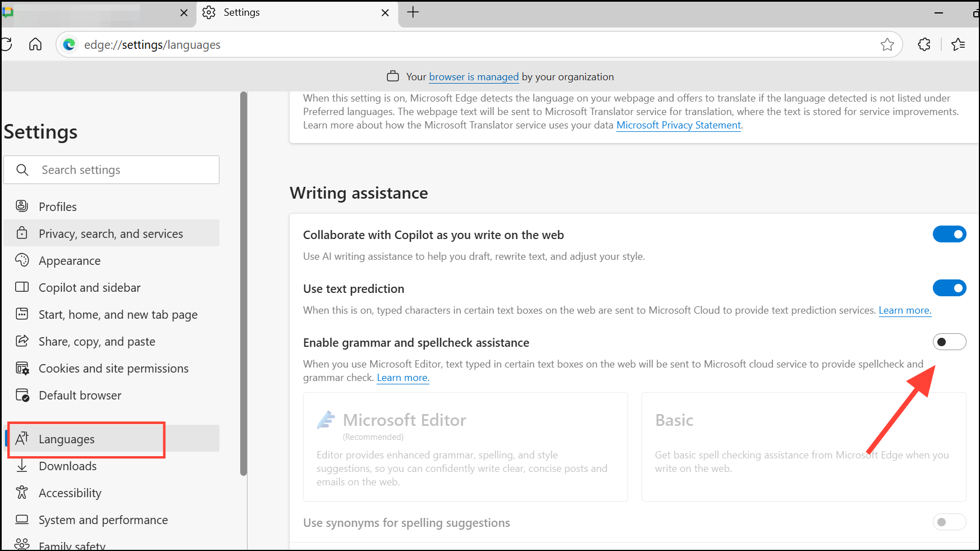Turn off Use text prediction

950,288
